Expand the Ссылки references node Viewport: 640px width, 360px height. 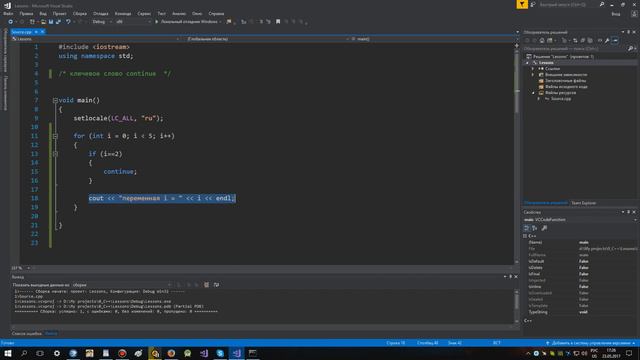[533, 69]
